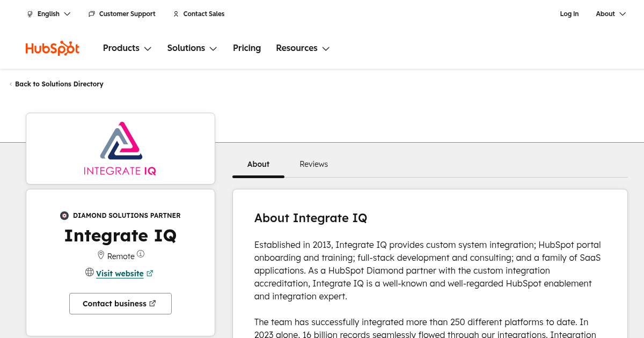Click the Visit website link
Viewport: 644px width, 338px height.
pos(120,274)
